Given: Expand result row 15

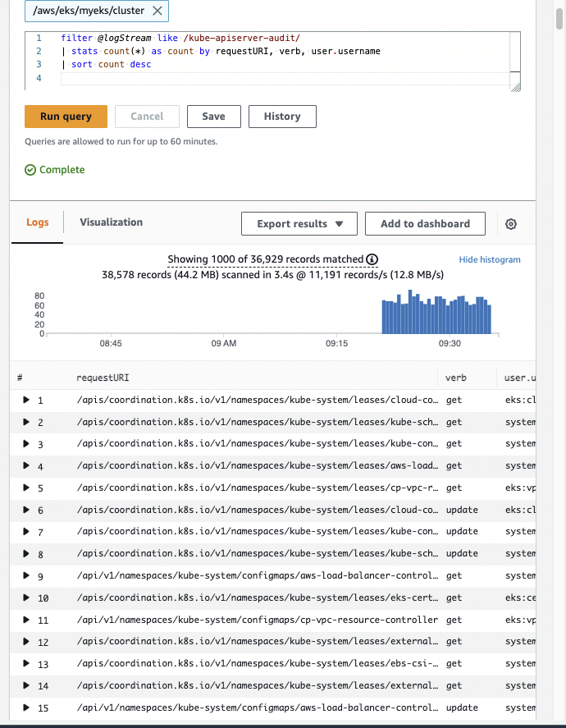Looking at the screenshot, I should [x=26, y=707].
